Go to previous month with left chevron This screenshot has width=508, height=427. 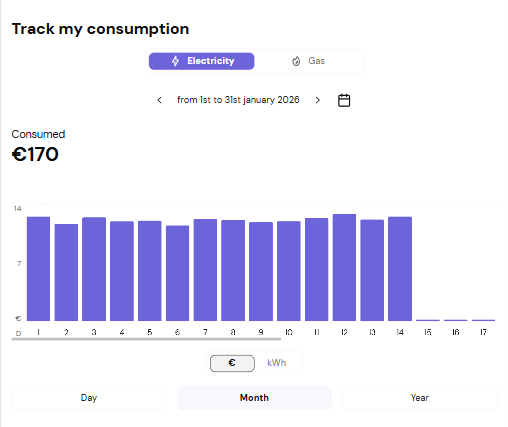click(159, 100)
